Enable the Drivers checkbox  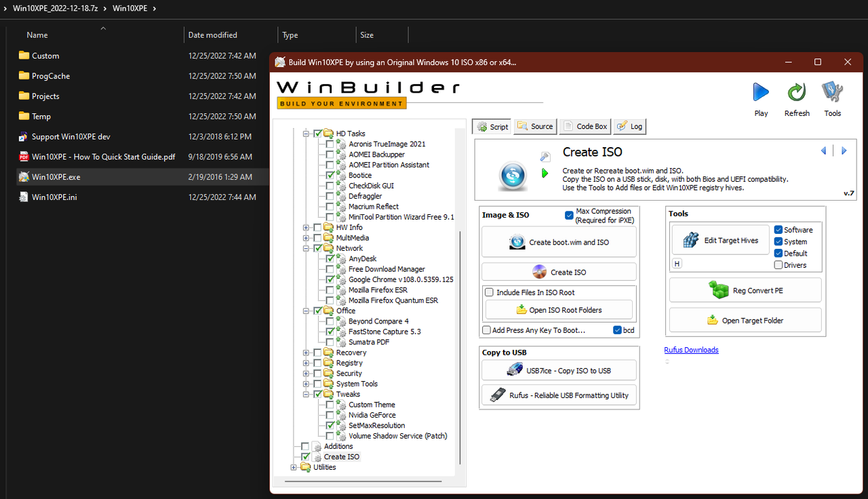(778, 265)
